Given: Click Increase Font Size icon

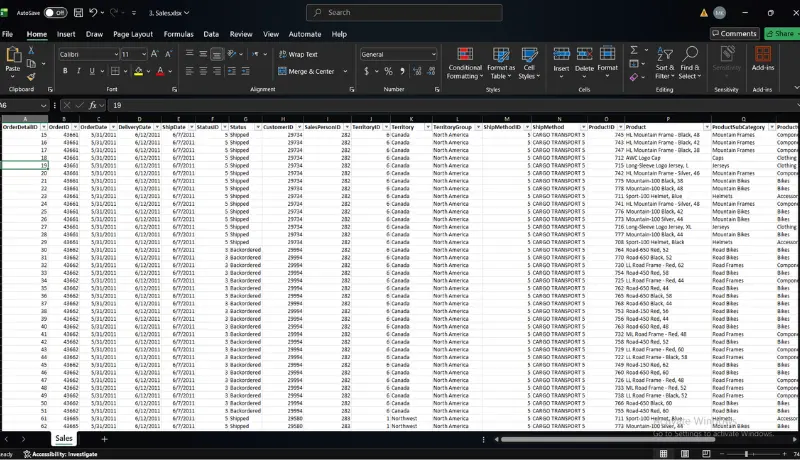Looking at the screenshot, I should 155,54.
